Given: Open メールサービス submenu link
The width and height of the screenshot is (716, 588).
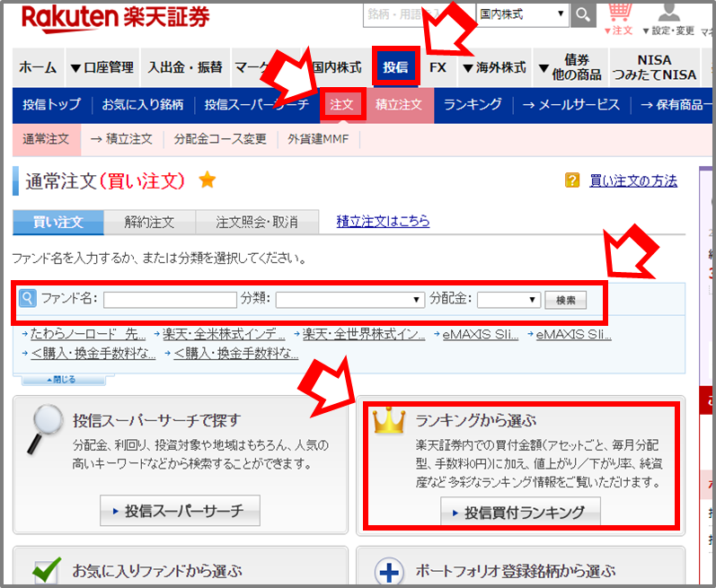Looking at the screenshot, I should (x=571, y=105).
